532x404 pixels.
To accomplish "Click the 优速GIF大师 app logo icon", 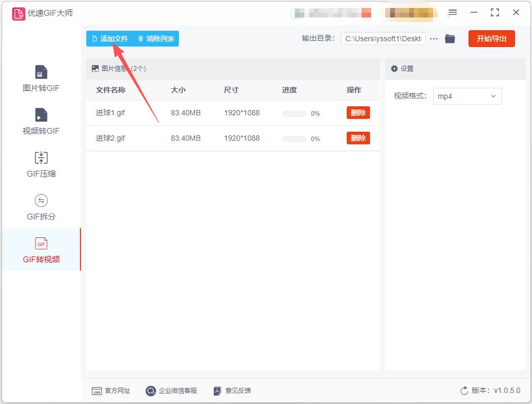I will coord(19,14).
